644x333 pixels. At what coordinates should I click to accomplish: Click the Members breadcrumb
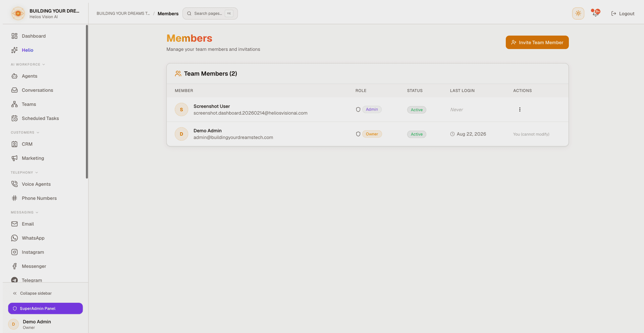[x=168, y=13]
